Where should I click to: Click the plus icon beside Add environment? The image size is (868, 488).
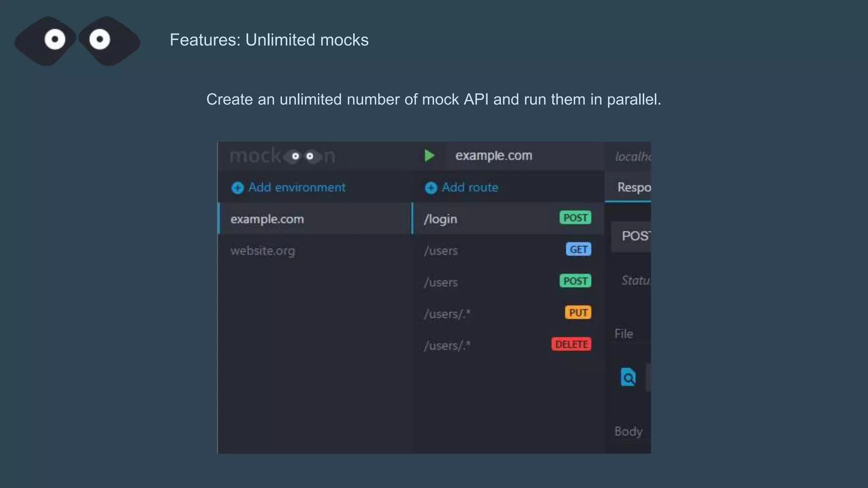(x=237, y=188)
